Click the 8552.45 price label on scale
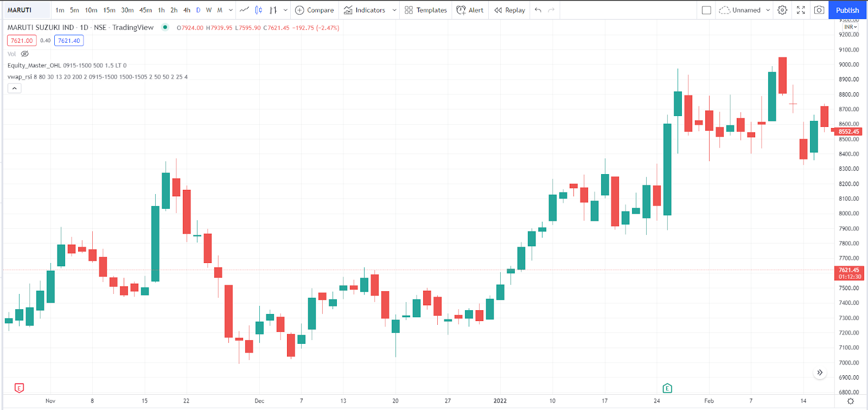868x410 pixels. 848,131
